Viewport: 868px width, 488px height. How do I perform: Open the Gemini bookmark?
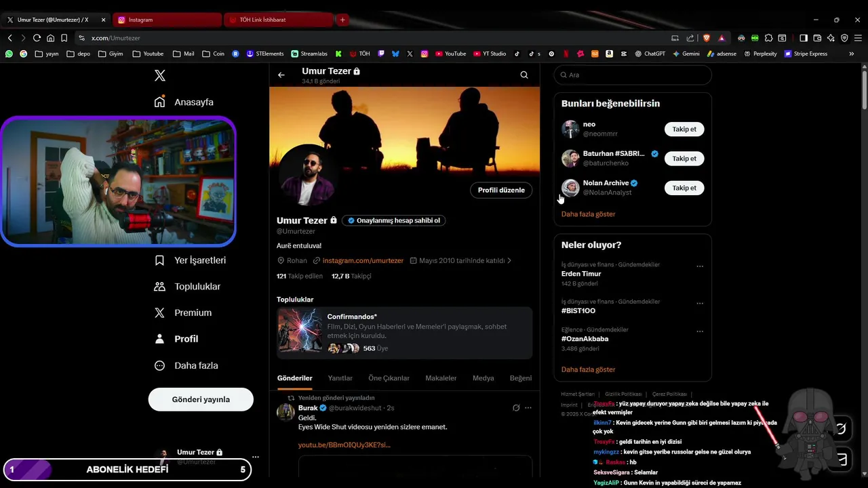(686, 54)
